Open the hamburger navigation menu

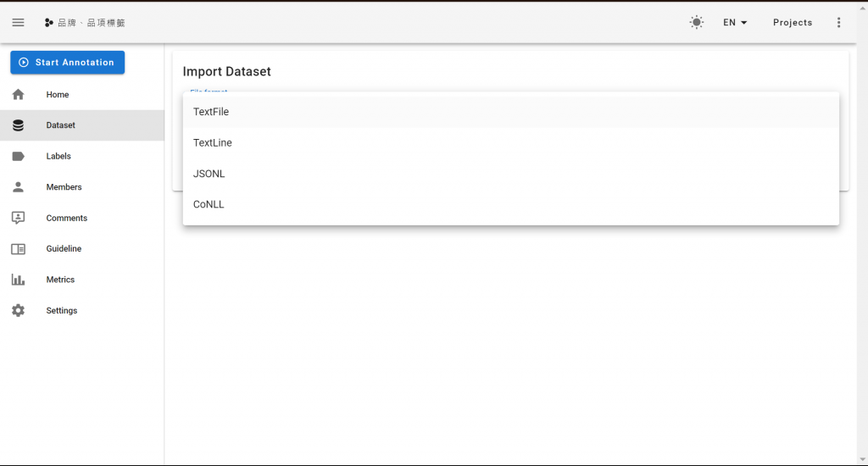(x=19, y=23)
